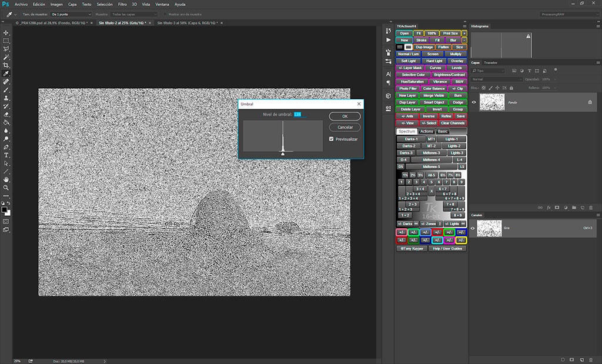This screenshot has width=602, height=364.
Task: Click the fx layer style icon
Action: click(548, 208)
